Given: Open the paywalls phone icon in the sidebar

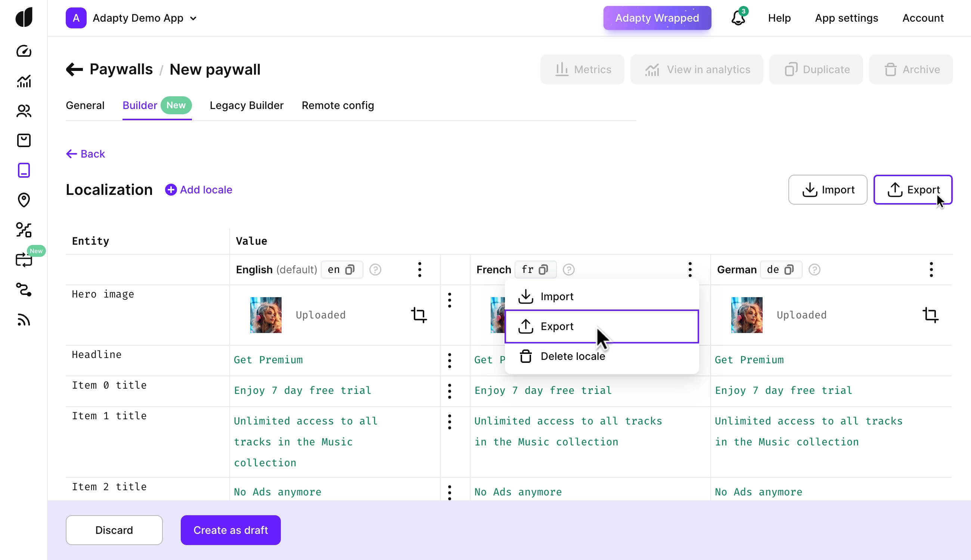Looking at the screenshot, I should [x=24, y=170].
